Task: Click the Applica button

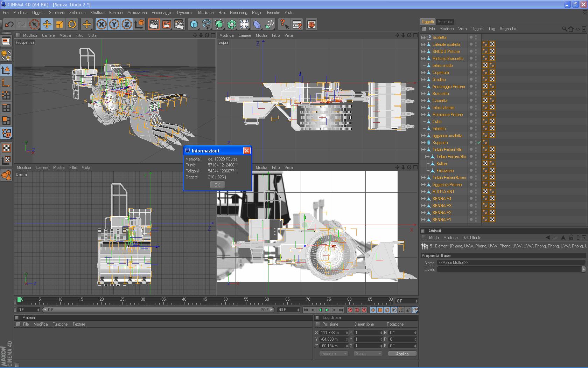Action: 402,354
